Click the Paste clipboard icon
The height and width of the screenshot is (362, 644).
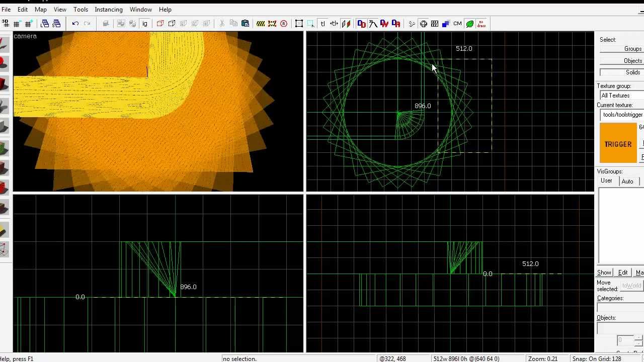pos(245,24)
